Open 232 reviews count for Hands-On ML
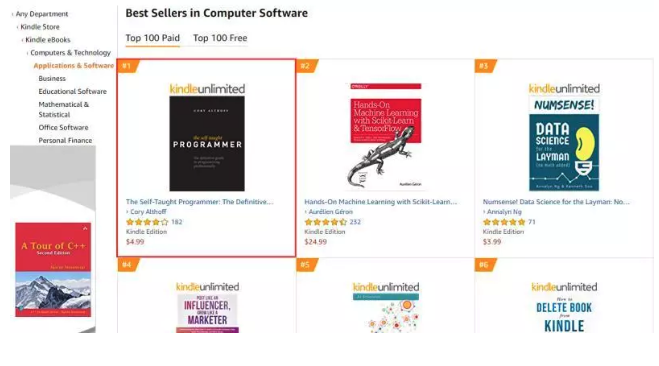Viewport: 659px width, 366px height. tap(355, 222)
